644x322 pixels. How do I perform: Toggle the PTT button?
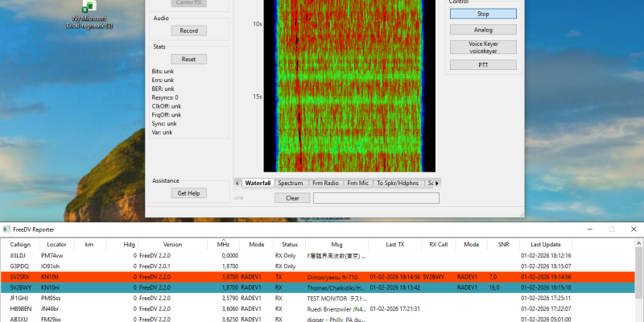(x=483, y=64)
